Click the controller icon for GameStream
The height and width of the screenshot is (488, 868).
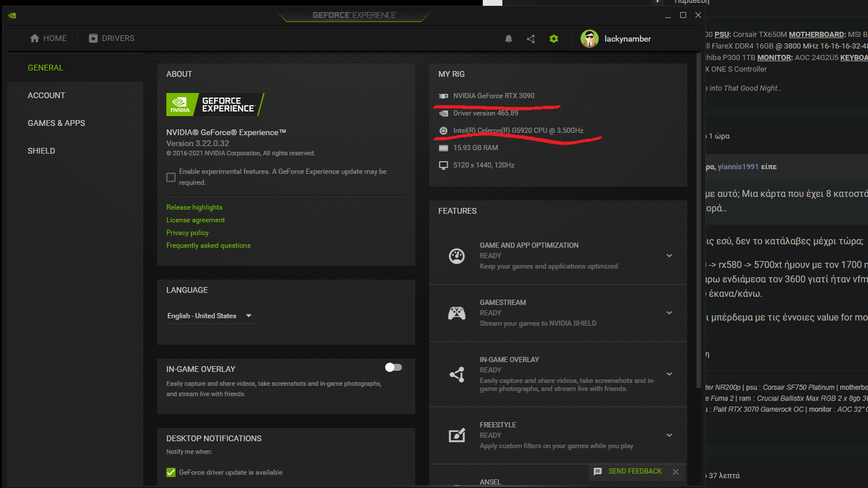click(457, 313)
